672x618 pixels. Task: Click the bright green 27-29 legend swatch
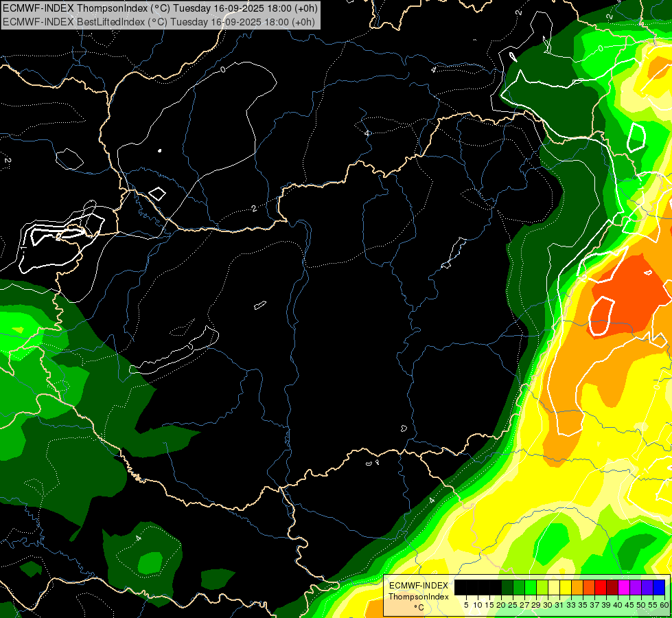pos(531,587)
